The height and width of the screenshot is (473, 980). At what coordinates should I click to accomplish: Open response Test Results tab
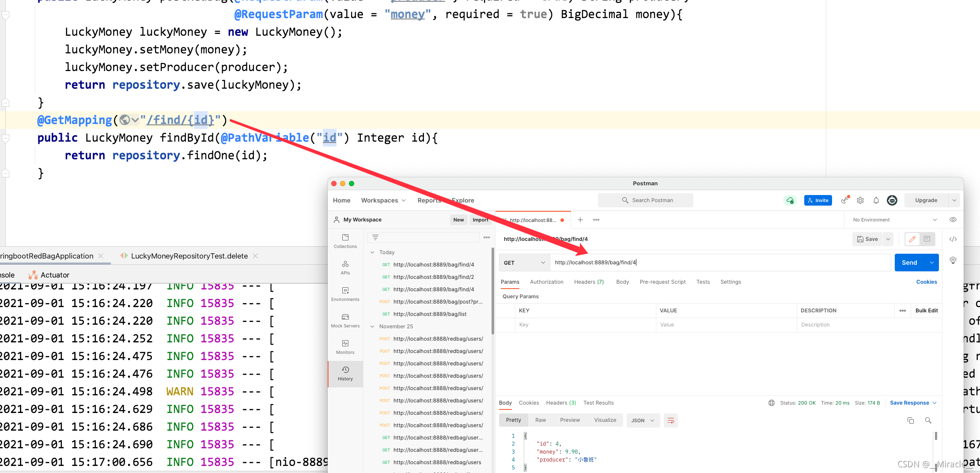pyautogui.click(x=598, y=403)
